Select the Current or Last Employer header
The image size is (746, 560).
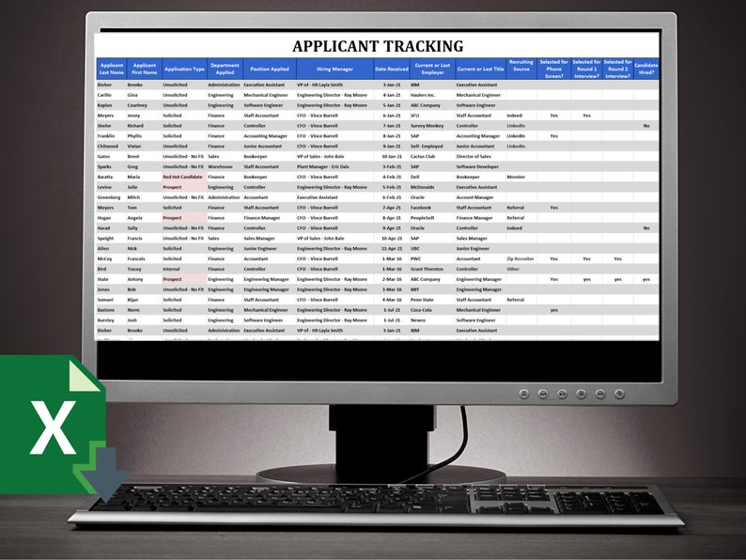[432, 69]
